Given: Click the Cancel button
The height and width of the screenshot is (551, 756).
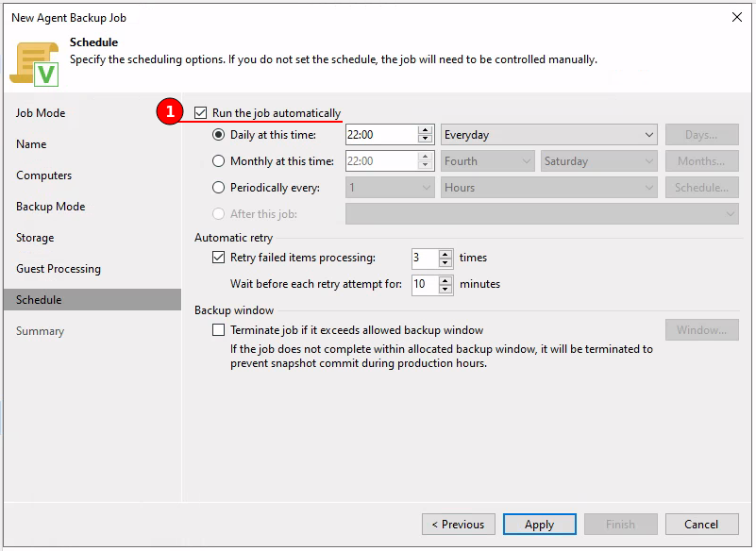Looking at the screenshot, I should pos(701,524).
